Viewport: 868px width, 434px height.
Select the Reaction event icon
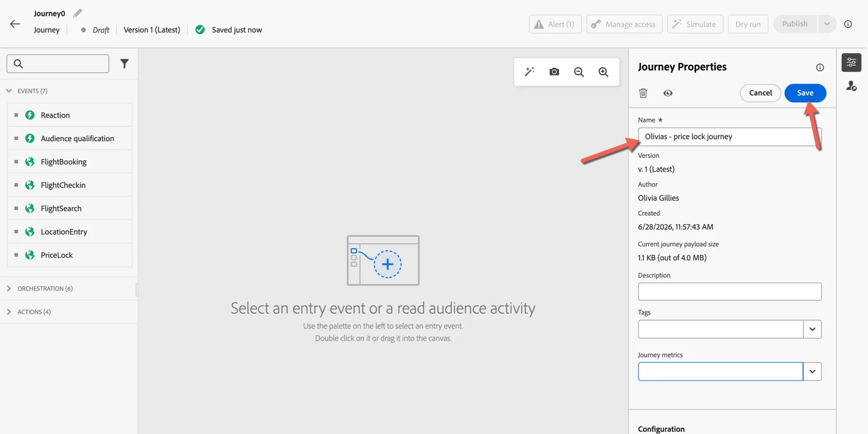(x=30, y=115)
